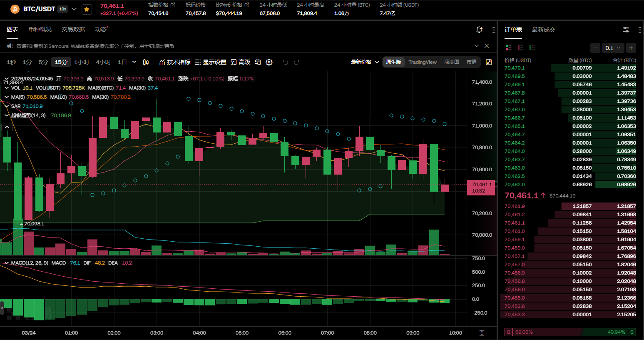The width and height of the screenshot is (644, 340).
Task: Open 技术指标 technical indicators
Action: pyautogui.click(x=175, y=62)
